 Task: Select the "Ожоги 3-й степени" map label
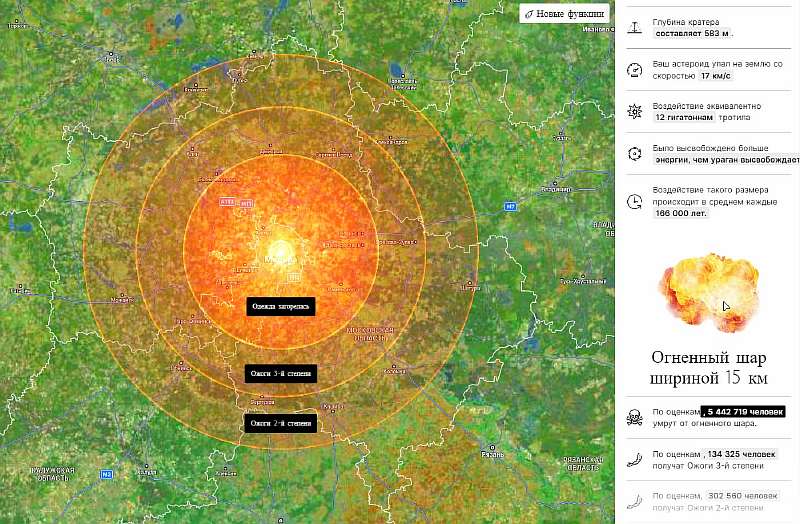(281, 374)
